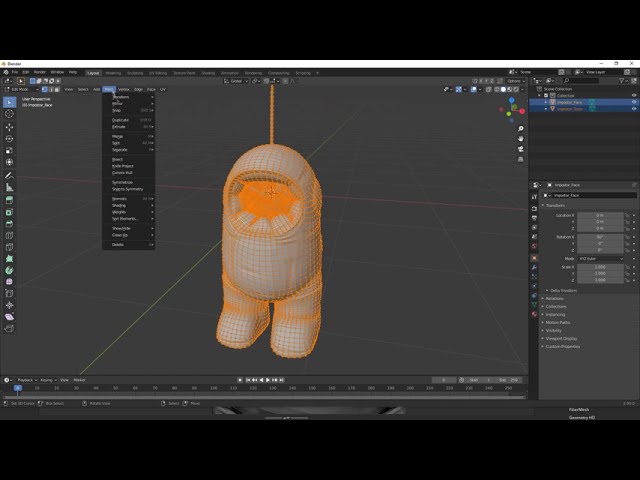This screenshot has height=480, width=640.
Task: Open the rotation Mode XYZ Euler dropdown
Action: [x=601, y=259]
